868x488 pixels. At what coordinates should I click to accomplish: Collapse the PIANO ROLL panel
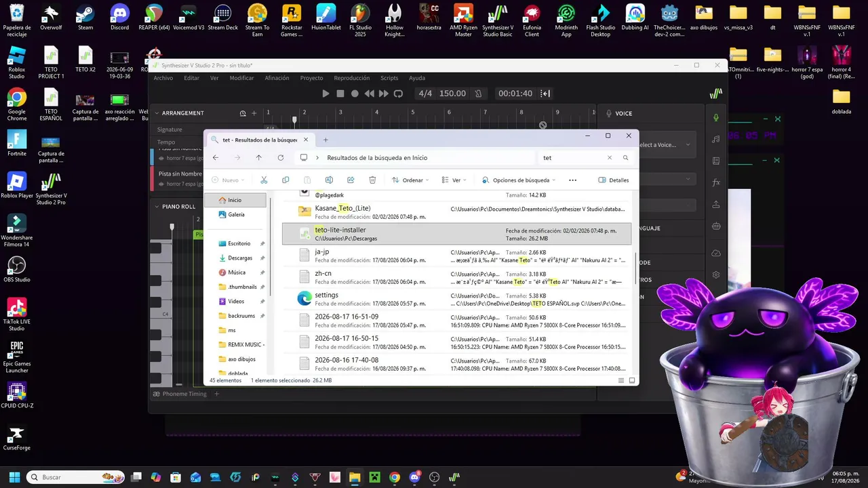click(156, 207)
